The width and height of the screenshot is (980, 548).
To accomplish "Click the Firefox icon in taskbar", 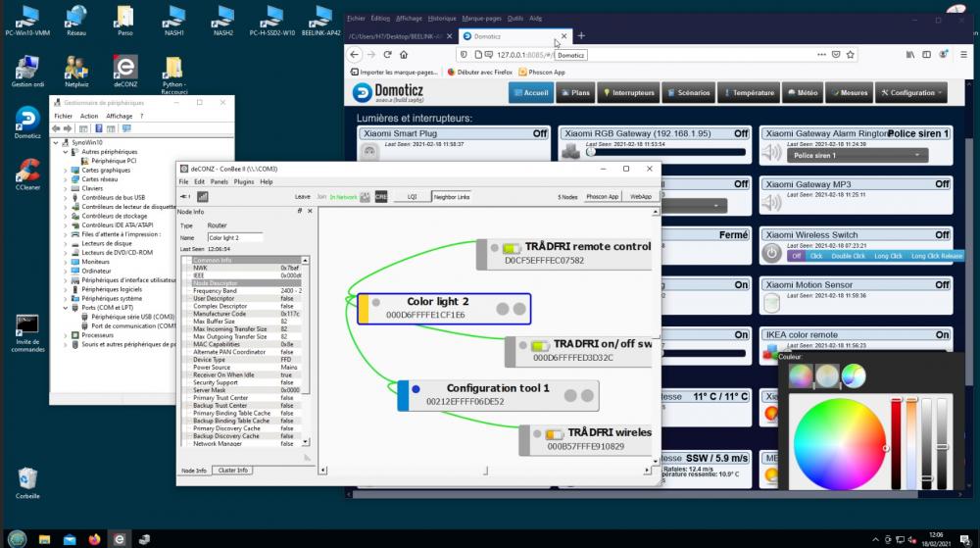I will [94, 539].
